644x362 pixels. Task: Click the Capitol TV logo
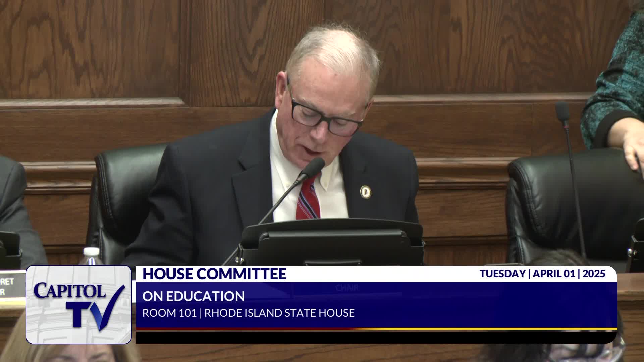(78, 304)
